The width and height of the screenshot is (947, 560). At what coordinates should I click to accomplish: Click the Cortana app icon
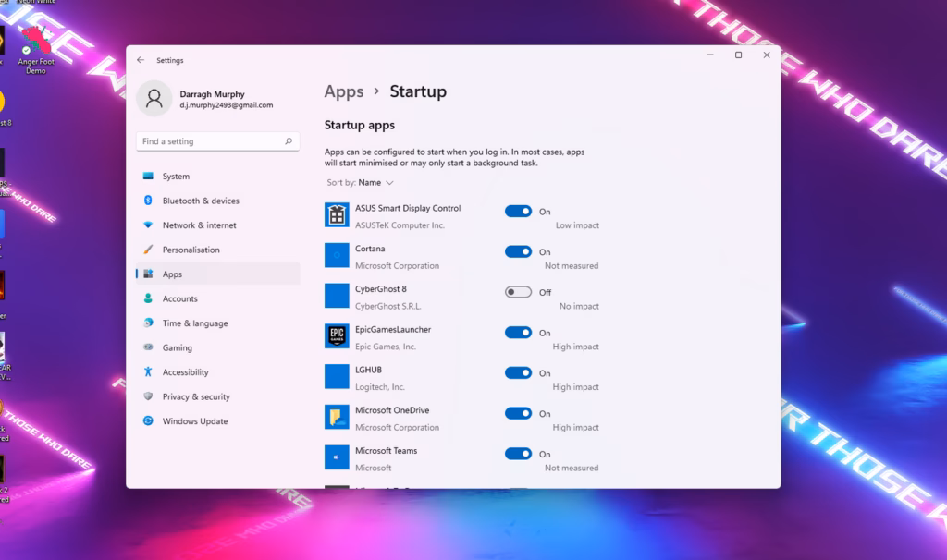[x=337, y=255]
